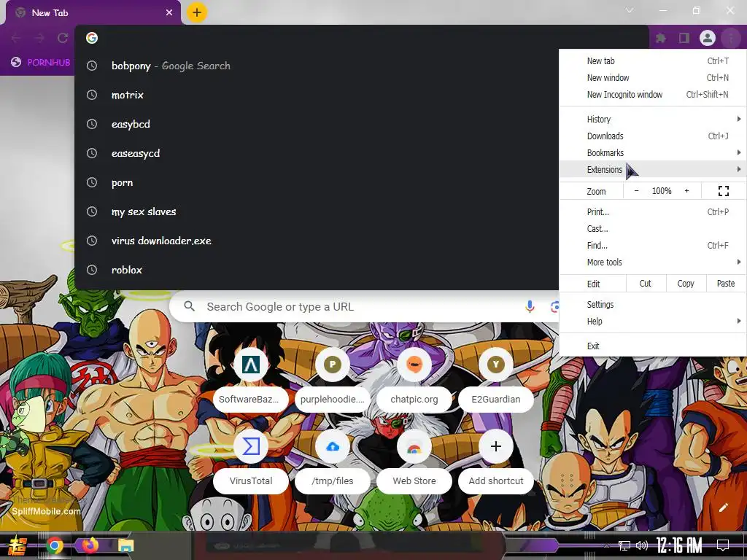The width and height of the screenshot is (747, 560).
Task: Show hidden tray icons chevron
Action: (x=606, y=545)
